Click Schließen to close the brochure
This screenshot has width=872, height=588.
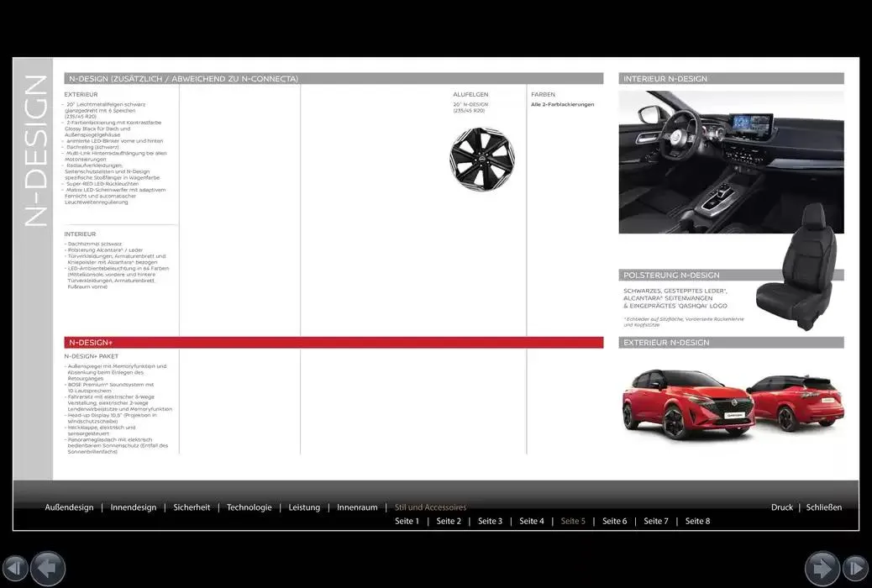pos(823,507)
